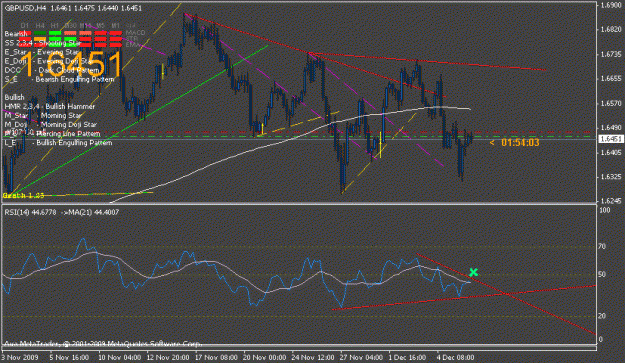
Task: Click the 12 Nov 20:00 time label
Action: pos(168,357)
